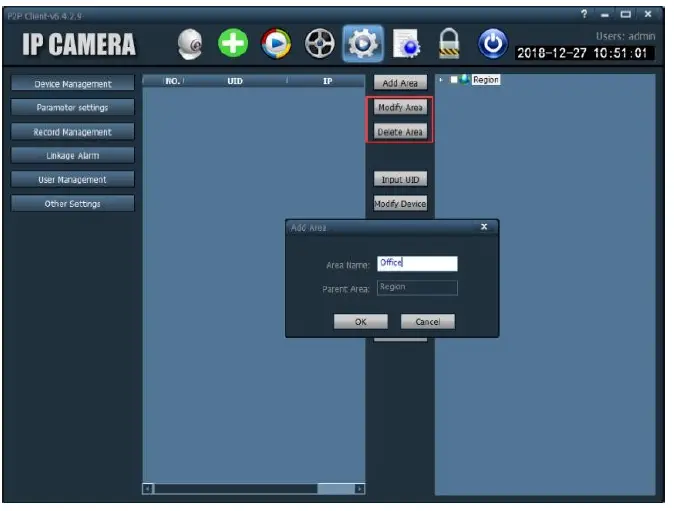Open Parameter settings section
Screen dimensions: 674x511
(73, 107)
